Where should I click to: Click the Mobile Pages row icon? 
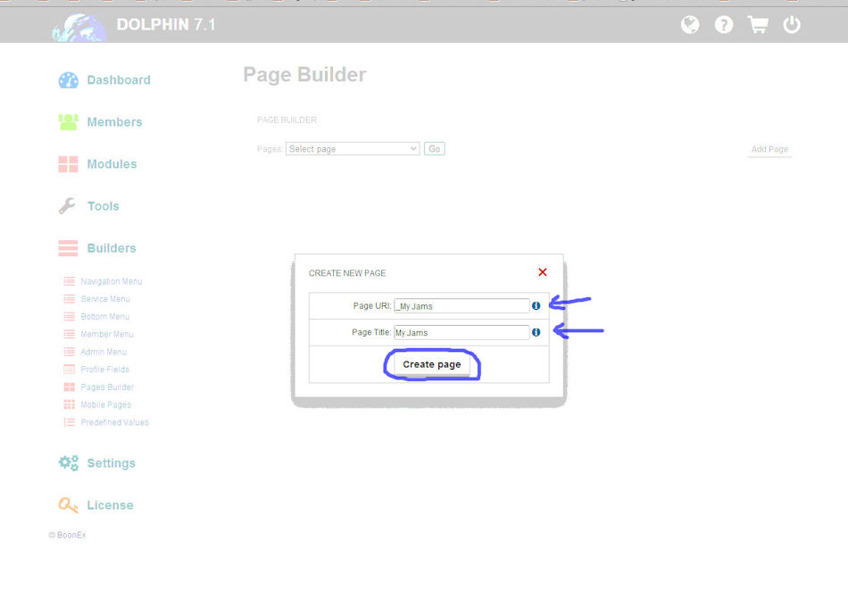point(70,404)
